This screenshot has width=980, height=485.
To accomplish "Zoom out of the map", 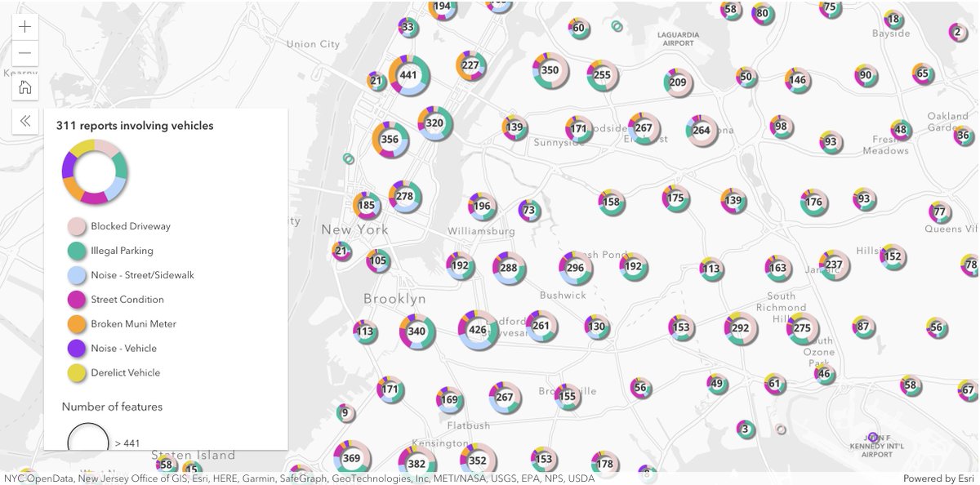I will (x=25, y=53).
